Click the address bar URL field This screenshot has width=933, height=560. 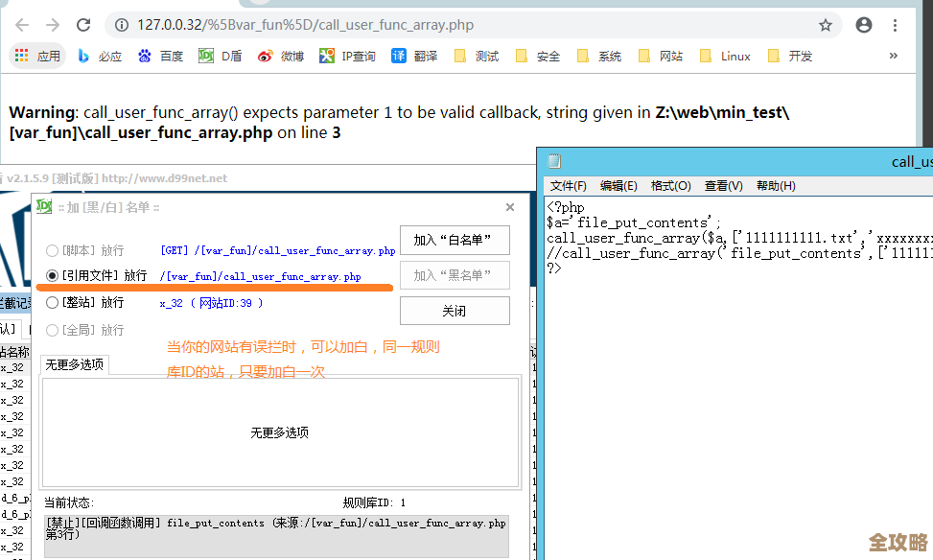(460, 25)
